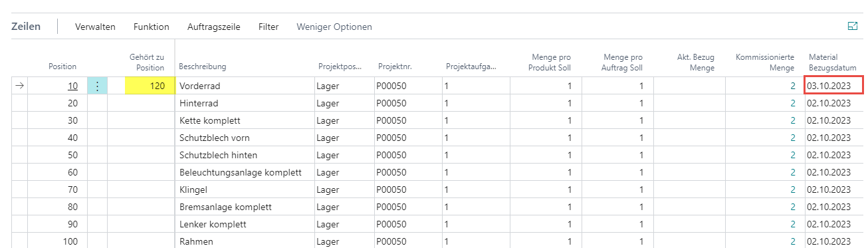This screenshot has width=868, height=248.
Task: Click the yellow Gehört zu Position cell 120
Action: (149, 86)
